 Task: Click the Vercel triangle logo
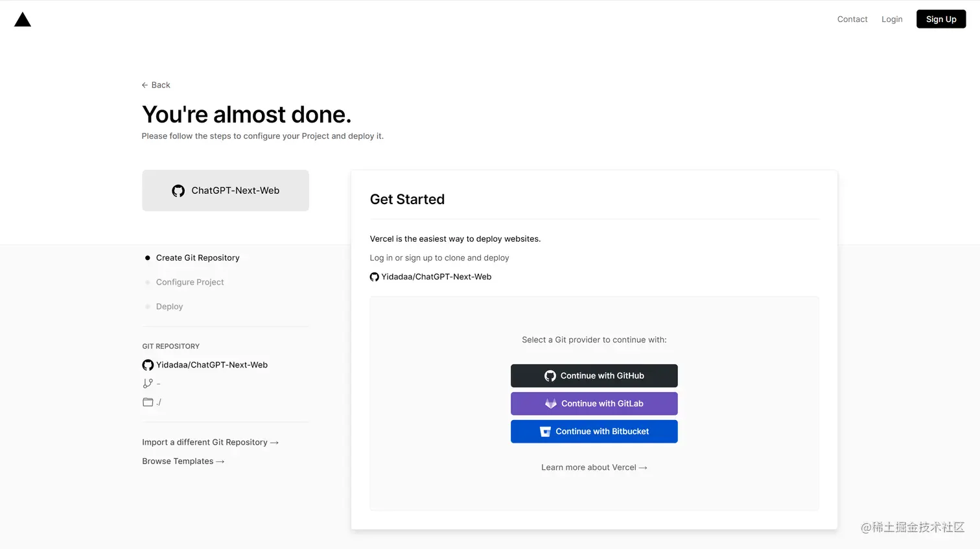click(x=23, y=19)
